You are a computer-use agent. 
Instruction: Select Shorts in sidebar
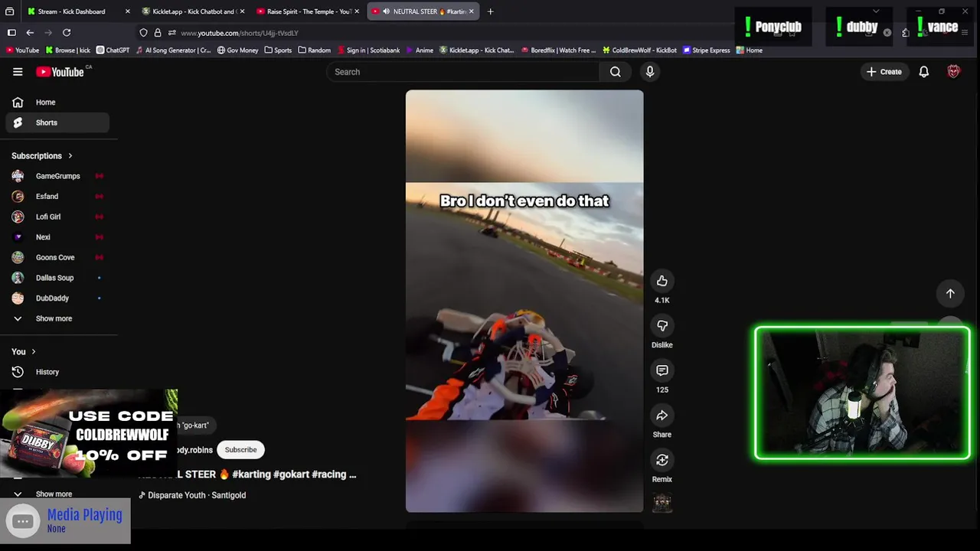57,122
